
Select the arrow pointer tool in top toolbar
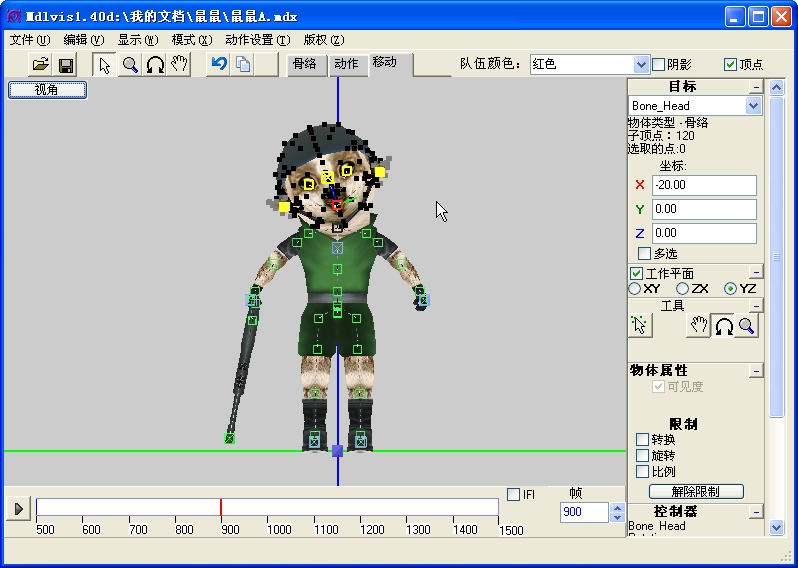pyautogui.click(x=105, y=65)
